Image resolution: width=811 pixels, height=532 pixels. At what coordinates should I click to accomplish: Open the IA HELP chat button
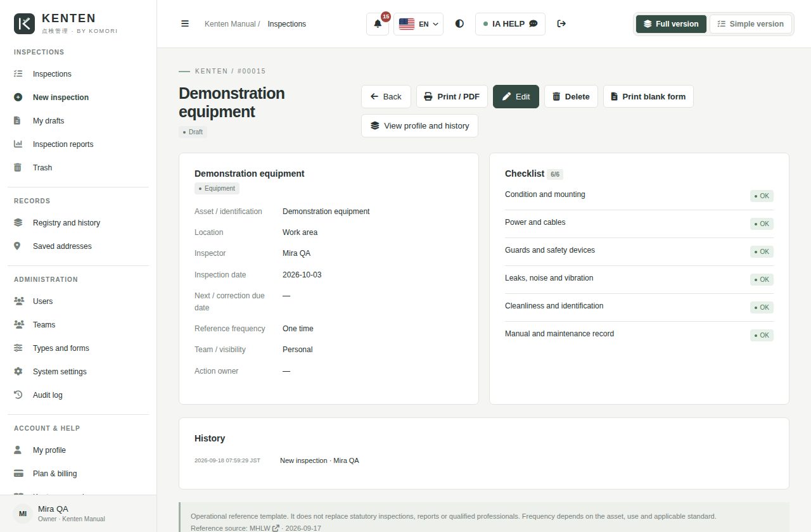[510, 24]
